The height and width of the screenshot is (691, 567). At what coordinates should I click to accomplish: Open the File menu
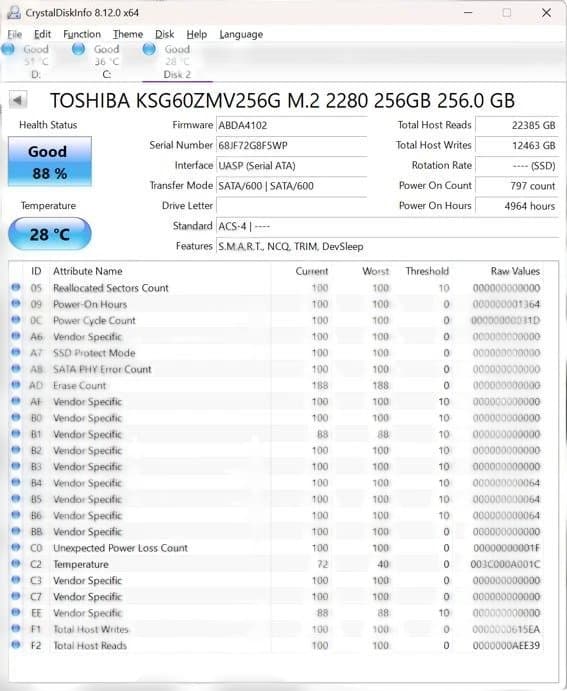tap(15, 34)
